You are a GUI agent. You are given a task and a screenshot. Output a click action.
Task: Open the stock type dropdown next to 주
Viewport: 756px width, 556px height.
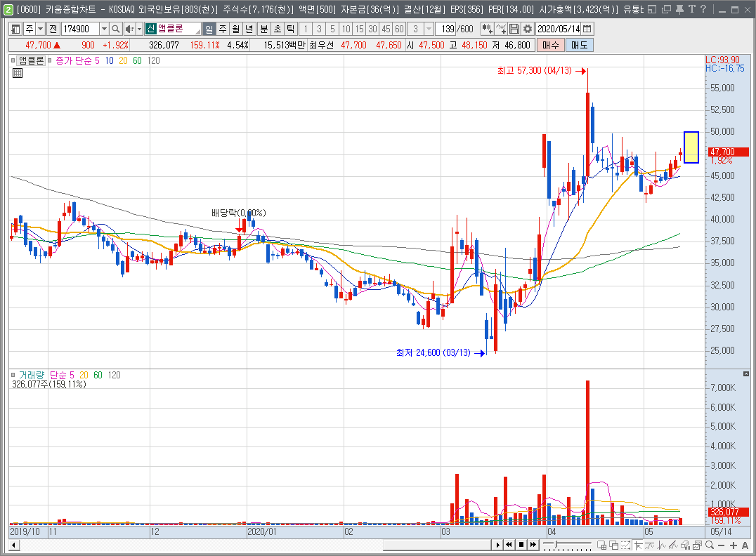pos(41,29)
